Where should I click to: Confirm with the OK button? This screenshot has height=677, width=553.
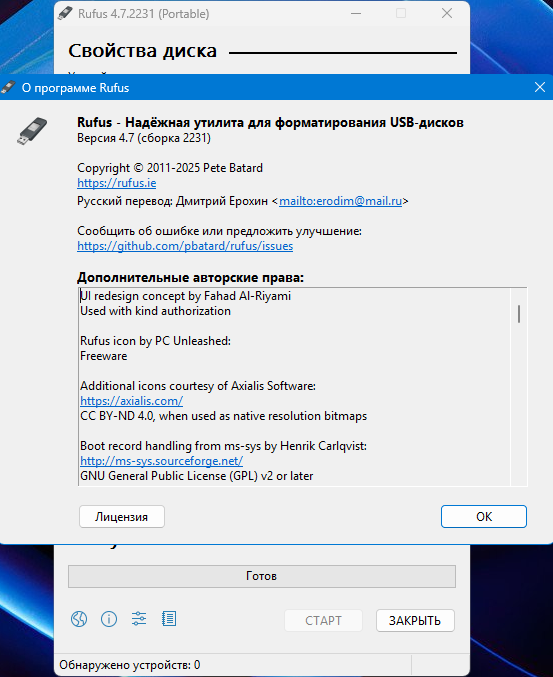tap(484, 517)
